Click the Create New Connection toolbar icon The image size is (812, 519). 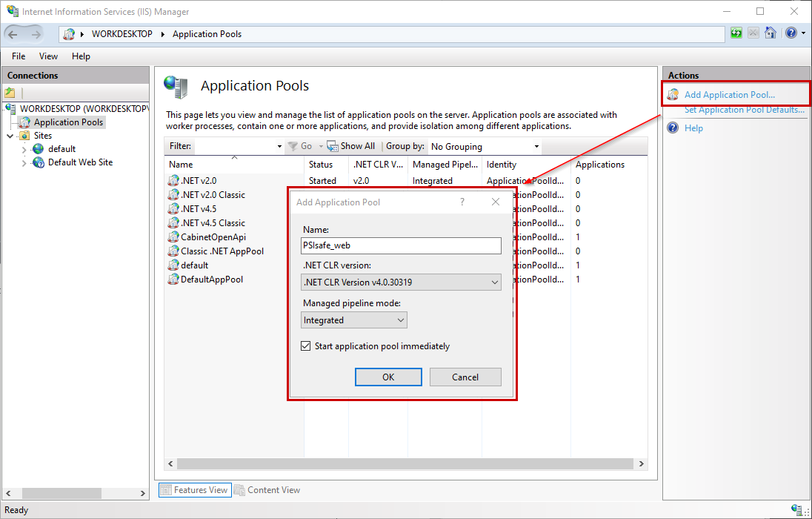tap(10, 93)
